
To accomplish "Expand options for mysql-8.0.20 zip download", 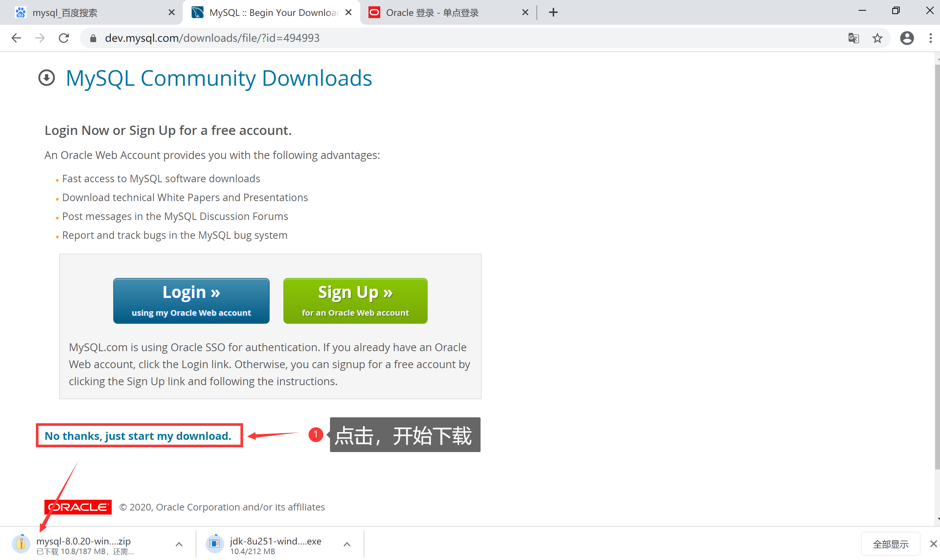I will click(x=179, y=544).
